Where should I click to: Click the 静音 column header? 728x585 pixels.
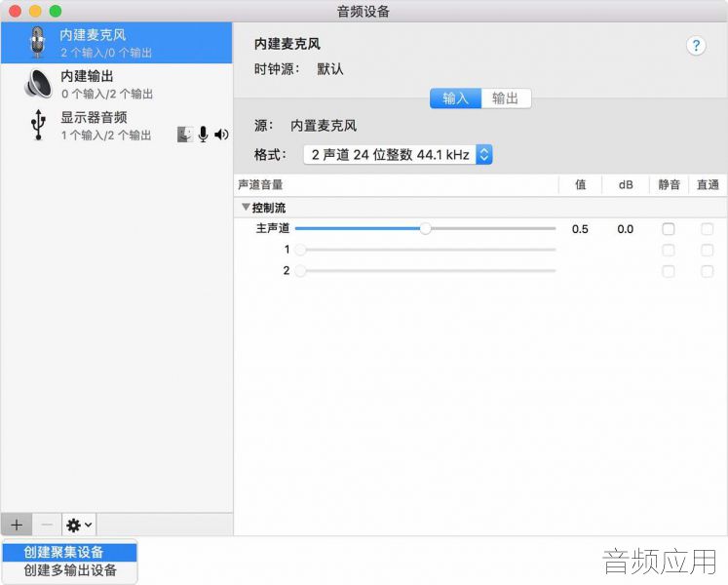point(669,185)
